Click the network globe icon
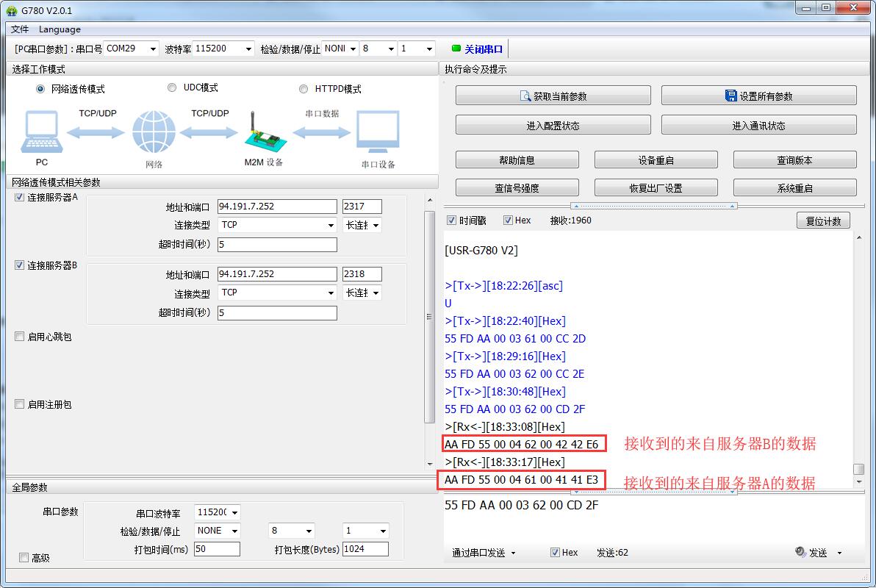Viewport: 876px width, 588px height. 154,133
